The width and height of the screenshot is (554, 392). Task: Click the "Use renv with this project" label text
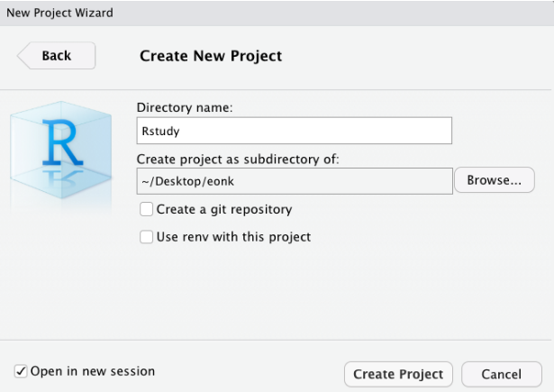pyautogui.click(x=233, y=237)
